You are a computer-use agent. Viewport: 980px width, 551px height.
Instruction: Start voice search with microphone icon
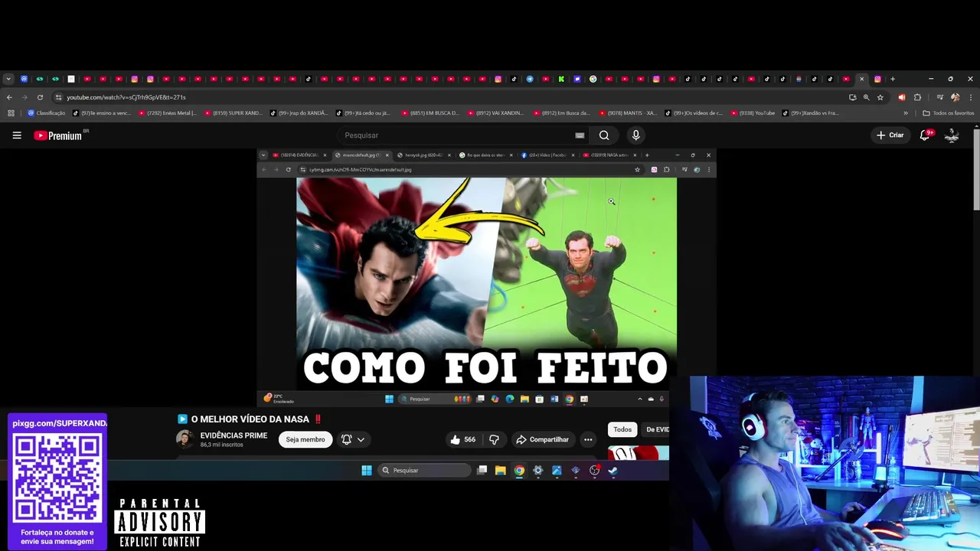(635, 135)
